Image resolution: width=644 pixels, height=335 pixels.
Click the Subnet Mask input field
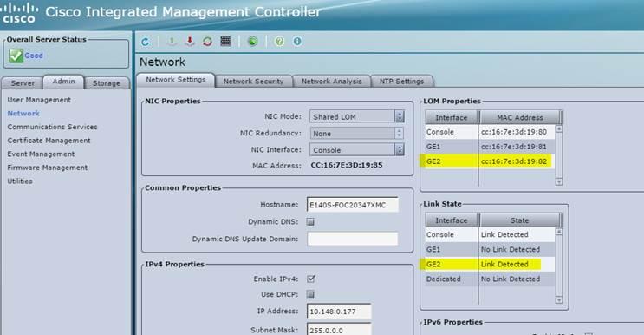point(339,330)
